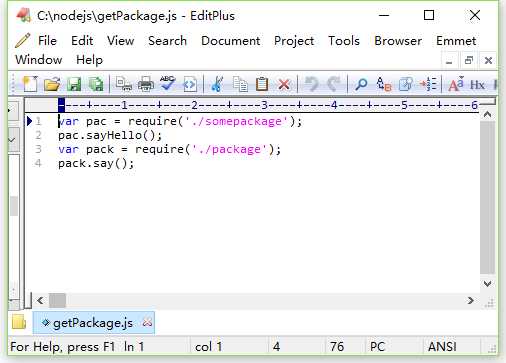Run ABC spell check icon
The height and width of the screenshot is (363, 506).
(168, 83)
